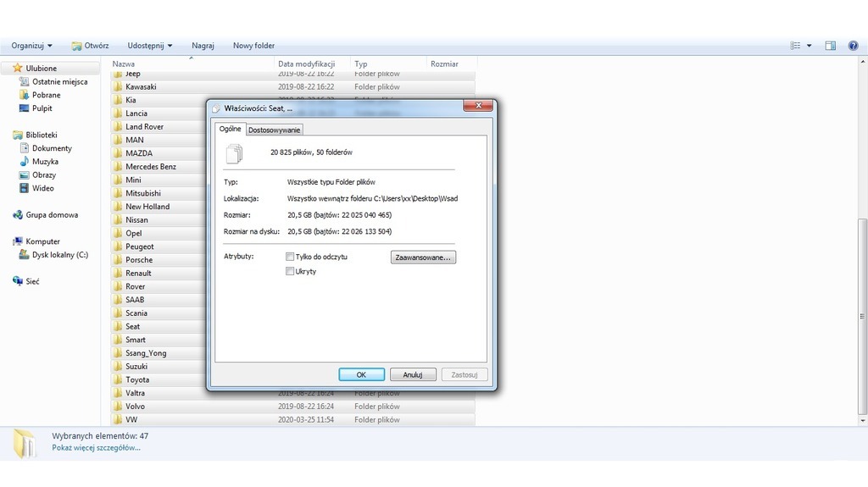Select the Peugeot folder
868x487 pixels.
click(140, 246)
